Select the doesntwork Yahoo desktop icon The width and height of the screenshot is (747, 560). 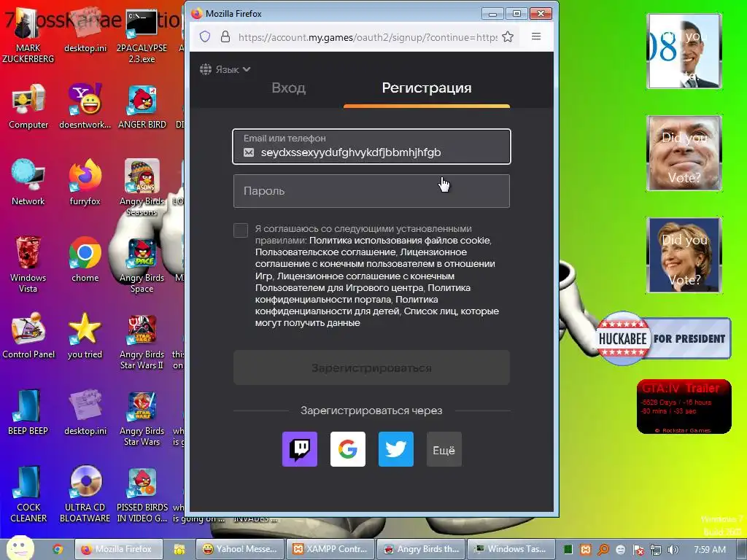click(x=85, y=106)
